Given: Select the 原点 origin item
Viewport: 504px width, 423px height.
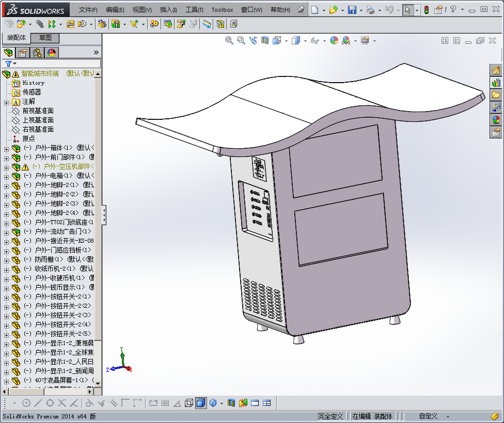Looking at the screenshot, I should click(x=28, y=138).
